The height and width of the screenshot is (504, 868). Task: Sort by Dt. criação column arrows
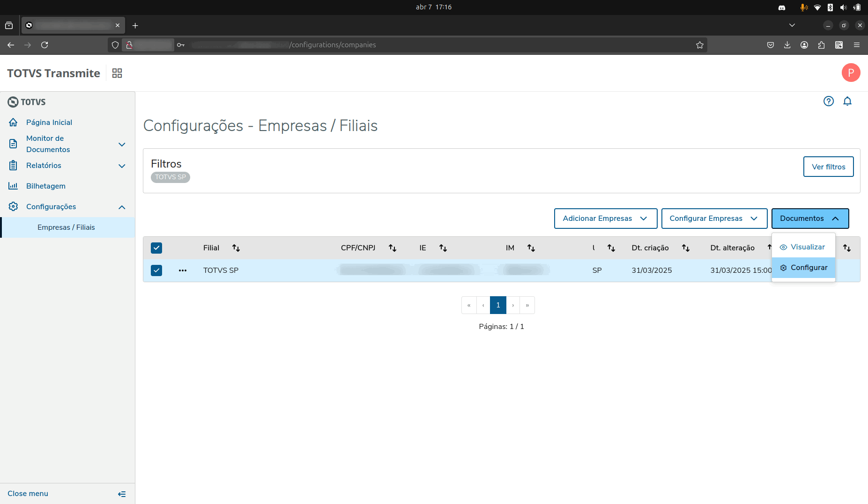click(686, 248)
